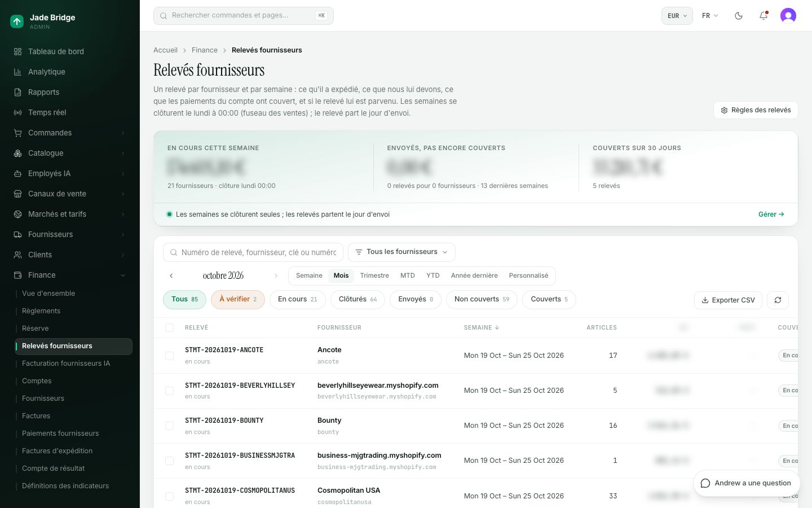
Task: Select the YTD period tab
Action: point(433,275)
